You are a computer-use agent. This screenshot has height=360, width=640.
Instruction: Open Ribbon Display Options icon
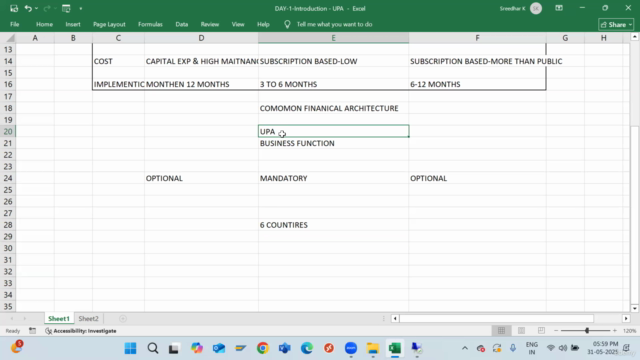(x=559, y=8)
